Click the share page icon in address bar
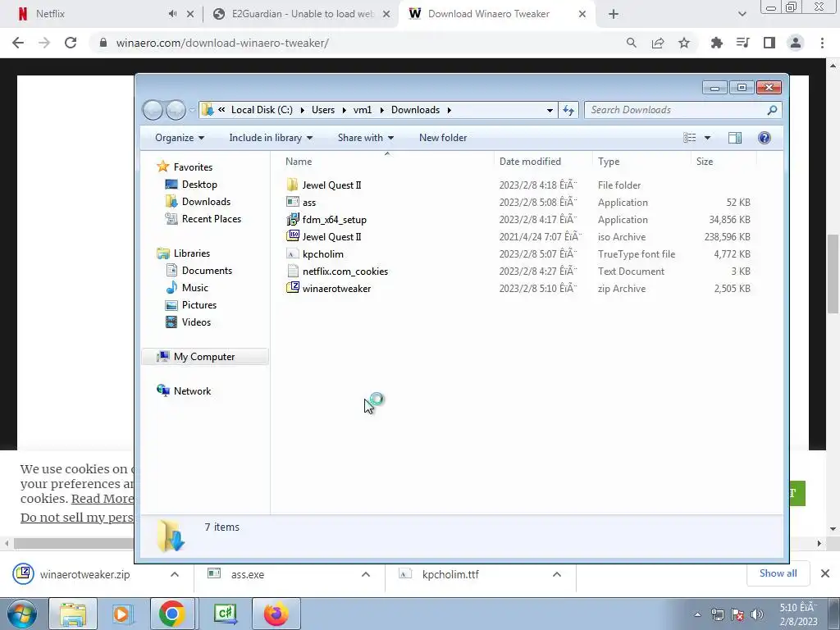 point(658,43)
